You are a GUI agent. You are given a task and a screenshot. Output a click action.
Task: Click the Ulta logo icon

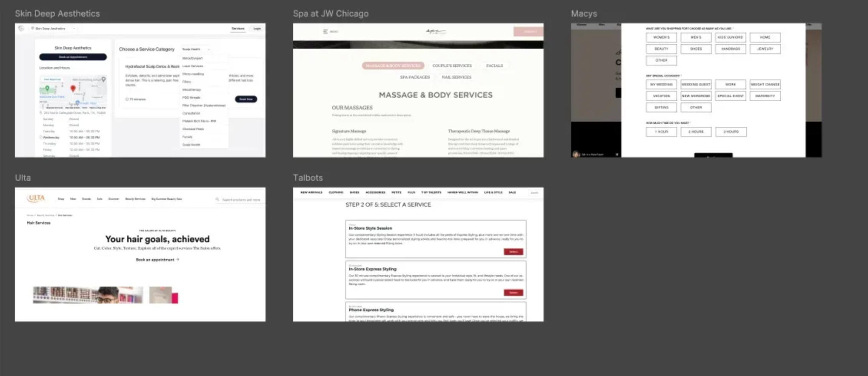36,198
